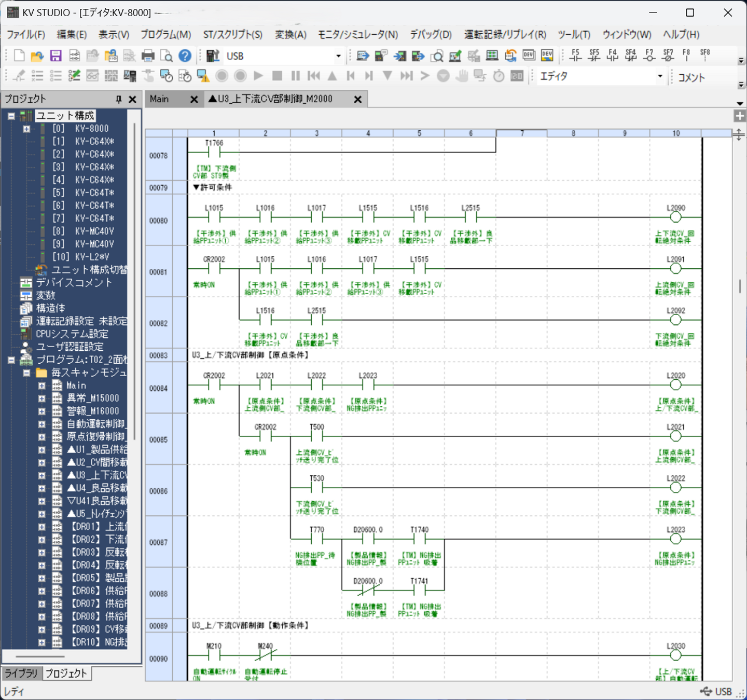Open Help via blue question mark icon
The width and height of the screenshot is (747, 700).
coord(185,56)
